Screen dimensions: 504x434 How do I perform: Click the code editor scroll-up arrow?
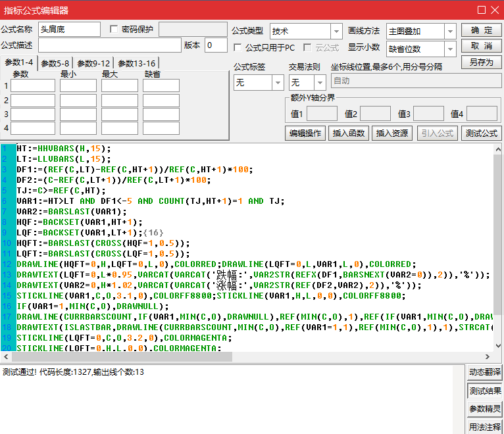click(x=499, y=148)
